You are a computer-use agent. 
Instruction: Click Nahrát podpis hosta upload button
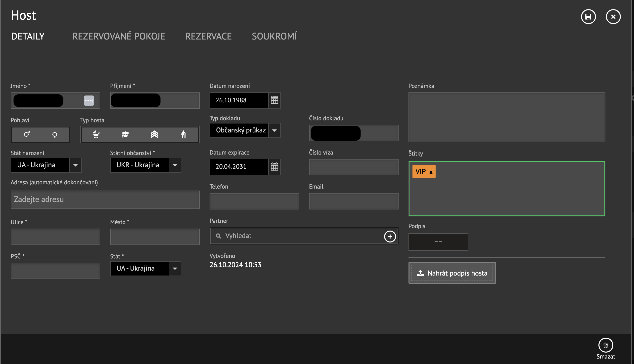pos(452,273)
